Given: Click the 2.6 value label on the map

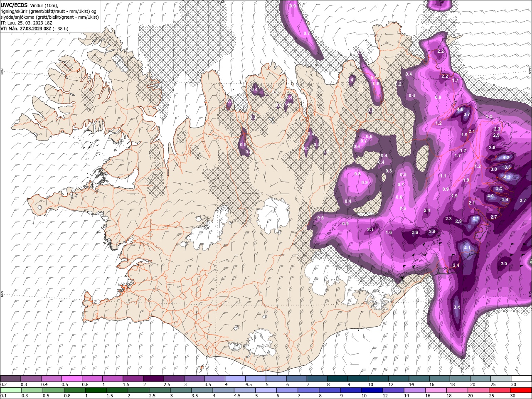Looking at the screenshot, I should point(415,233).
